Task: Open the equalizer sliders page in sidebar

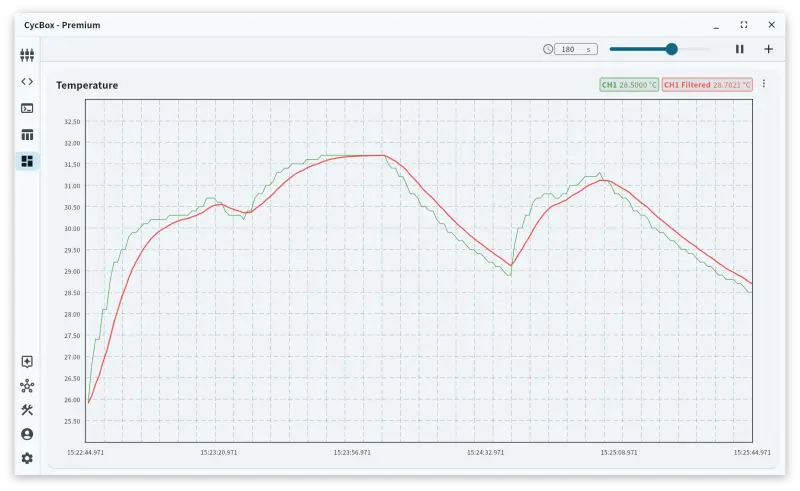Action: (x=27, y=55)
